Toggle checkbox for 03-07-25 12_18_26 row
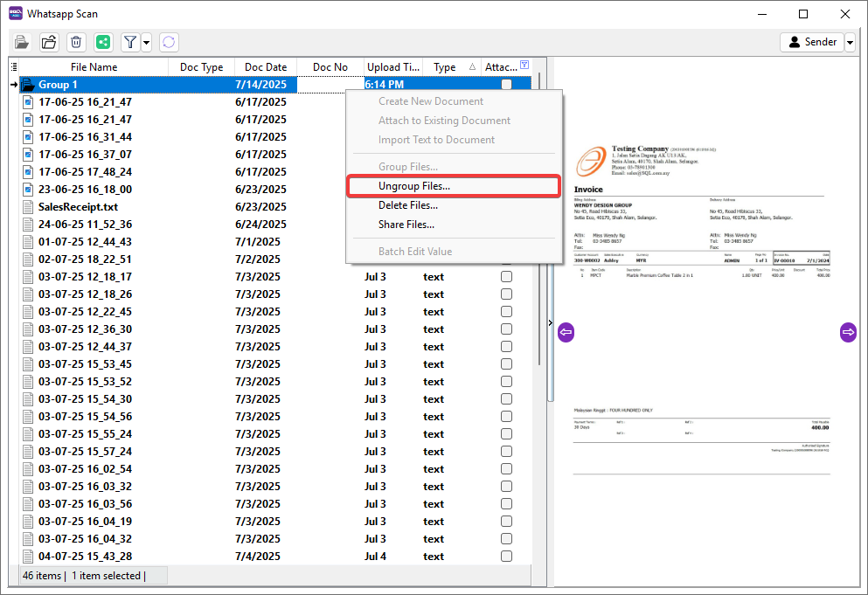Viewport: 868px width, 595px height. 506,294
